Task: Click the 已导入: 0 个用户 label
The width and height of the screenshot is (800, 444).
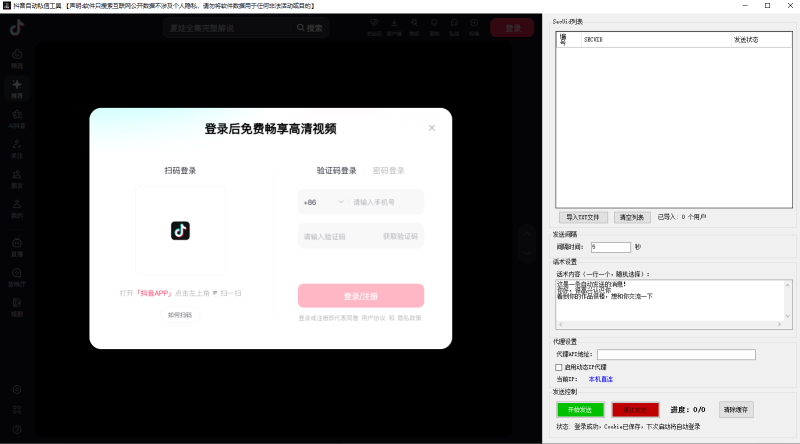Action: (x=682, y=217)
